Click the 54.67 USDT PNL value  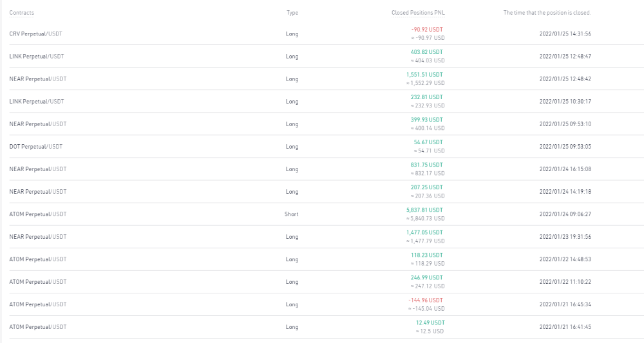coord(428,142)
